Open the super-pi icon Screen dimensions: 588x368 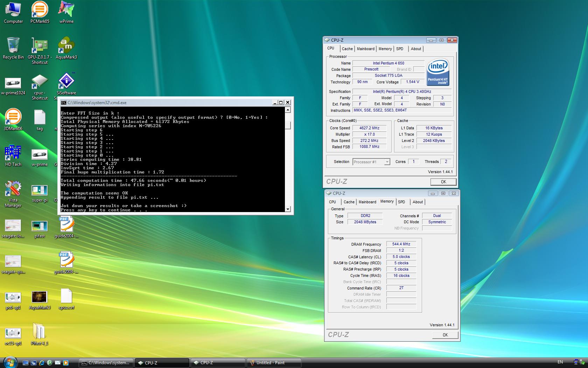40,193
